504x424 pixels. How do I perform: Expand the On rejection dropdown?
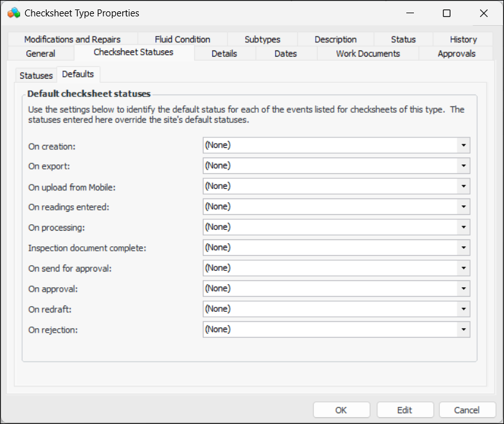tap(463, 329)
